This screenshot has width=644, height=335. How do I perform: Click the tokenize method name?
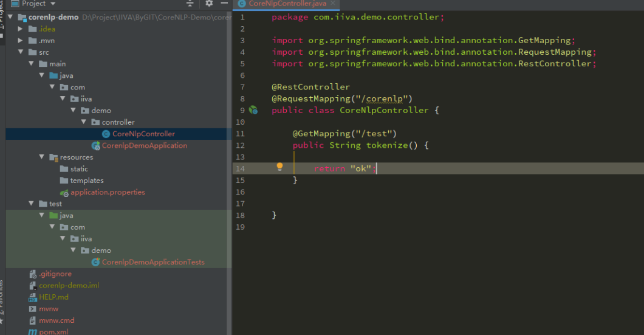(x=386, y=145)
